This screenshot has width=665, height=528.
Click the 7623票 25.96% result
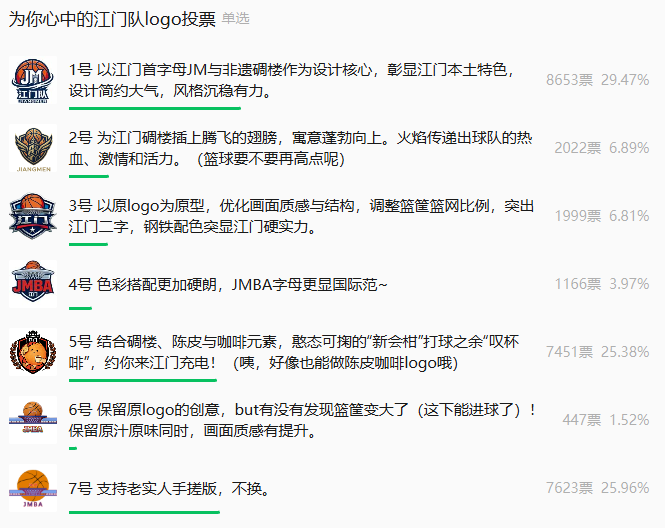(x=598, y=488)
